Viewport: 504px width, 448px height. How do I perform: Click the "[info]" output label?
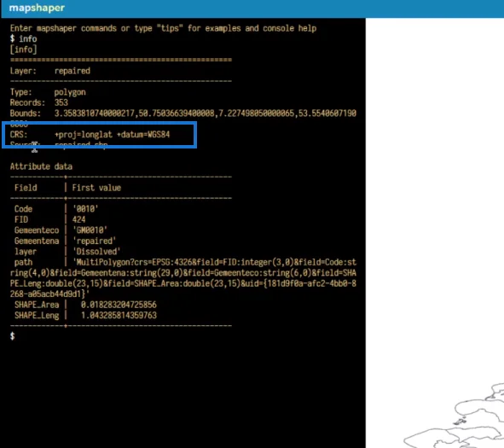[x=24, y=49]
